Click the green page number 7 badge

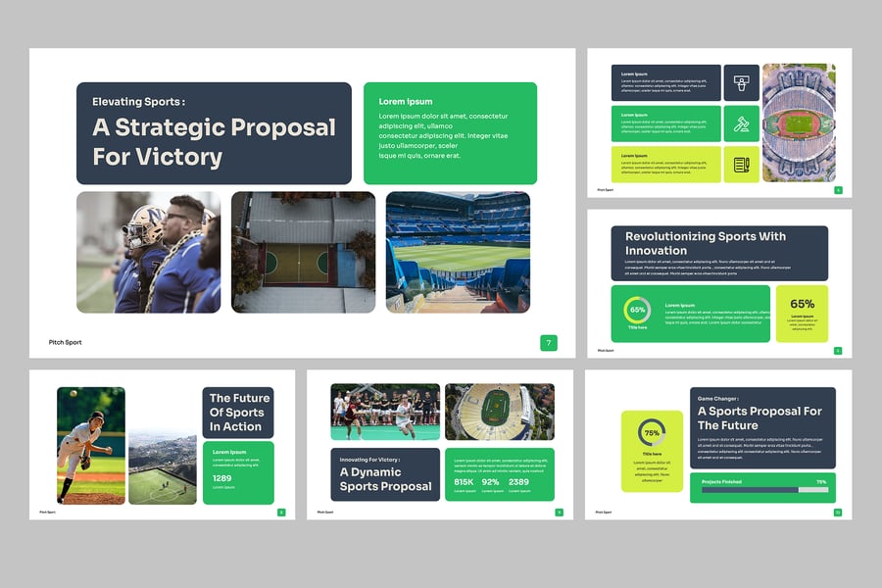549,343
